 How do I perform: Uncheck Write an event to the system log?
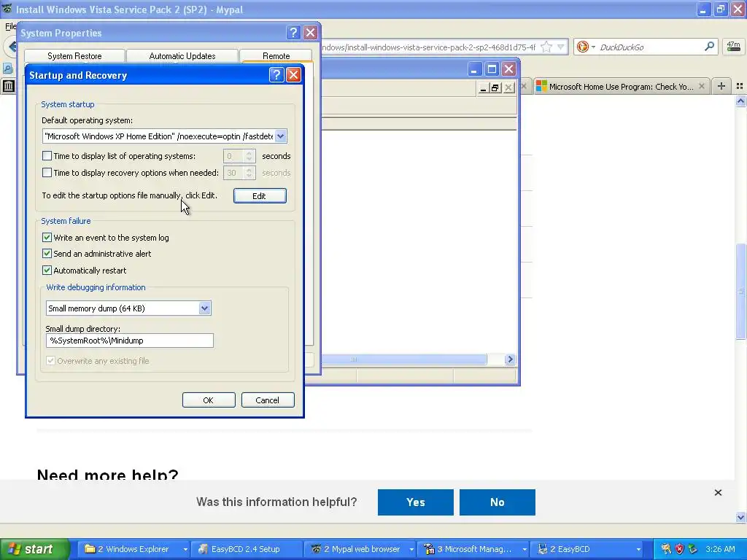(x=47, y=237)
